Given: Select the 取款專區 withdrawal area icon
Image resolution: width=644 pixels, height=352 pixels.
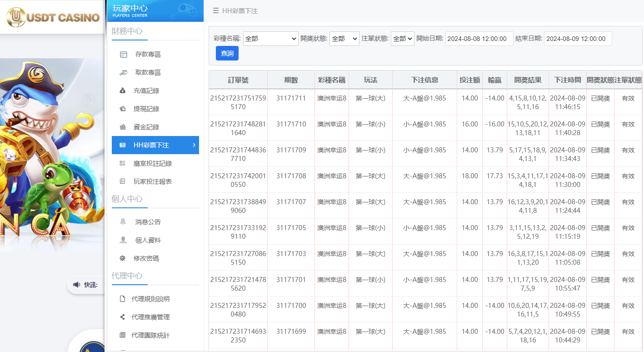Looking at the screenshot, I should coord(124,72).
